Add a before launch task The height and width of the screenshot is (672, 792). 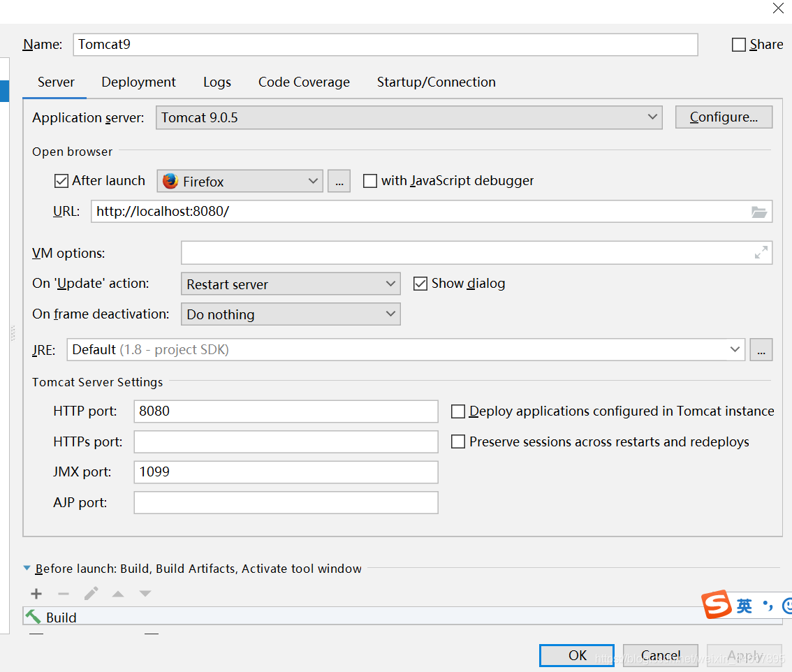pyautogui.click(x=36, y=594)
